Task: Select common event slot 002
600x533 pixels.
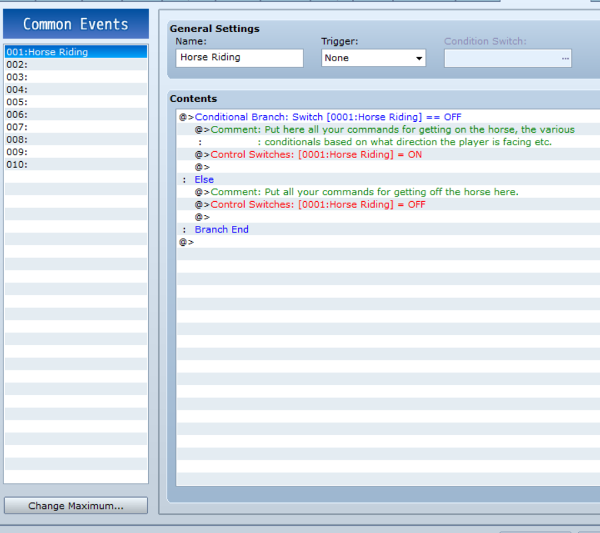Action: (76, 64)
